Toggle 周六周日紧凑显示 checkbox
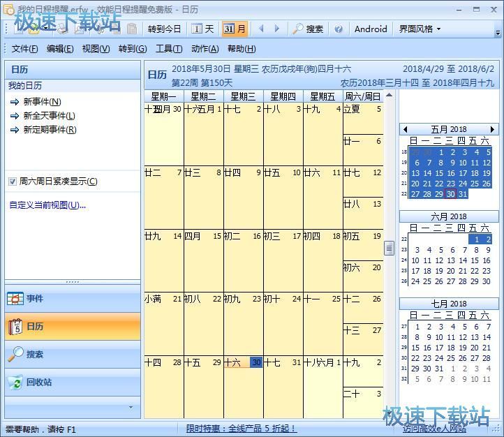Image resolution: width=504 pixels, height=437 pixels. tap(12, 182)
